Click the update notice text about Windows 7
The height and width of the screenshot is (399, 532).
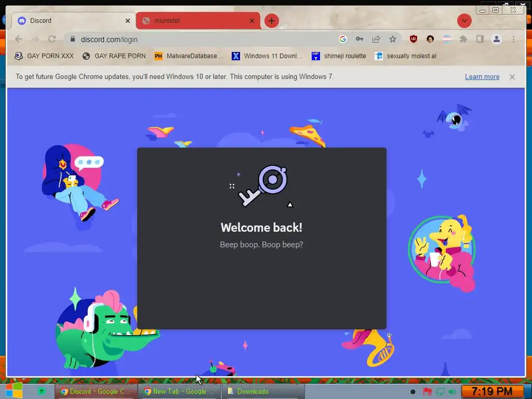tap(175, 77)
